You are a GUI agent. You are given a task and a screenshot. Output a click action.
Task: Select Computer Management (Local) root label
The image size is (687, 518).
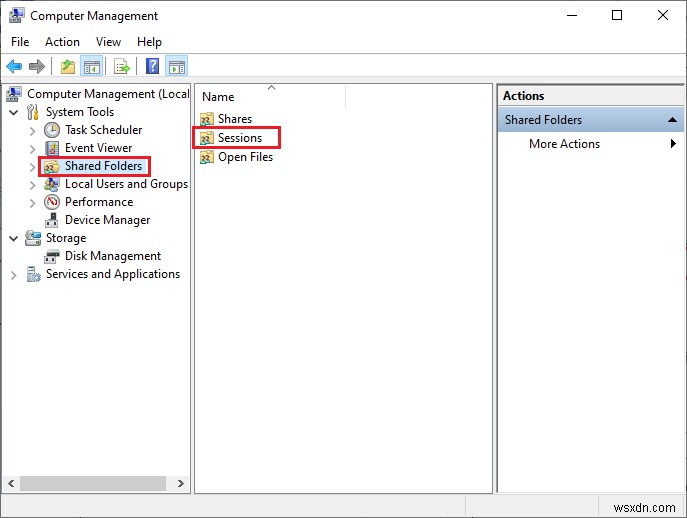(x=108, y=94)
